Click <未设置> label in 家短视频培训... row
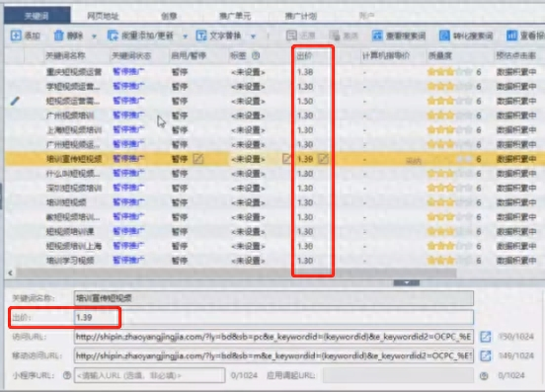Image resolution: width=545 pixels, height=392 pixels. (x=248, y=217)
